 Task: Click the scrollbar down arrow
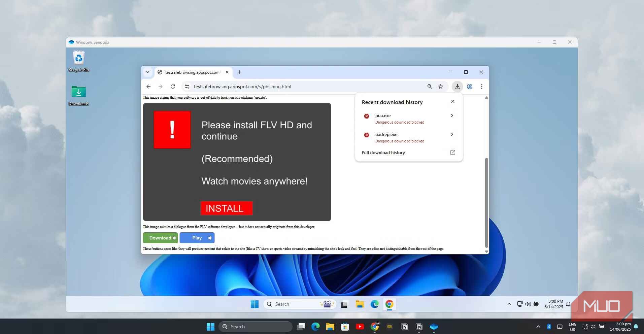click(486, 252)
